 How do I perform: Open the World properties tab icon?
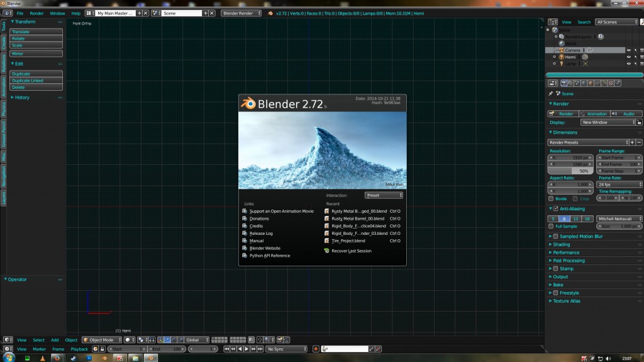coord(584,83)
